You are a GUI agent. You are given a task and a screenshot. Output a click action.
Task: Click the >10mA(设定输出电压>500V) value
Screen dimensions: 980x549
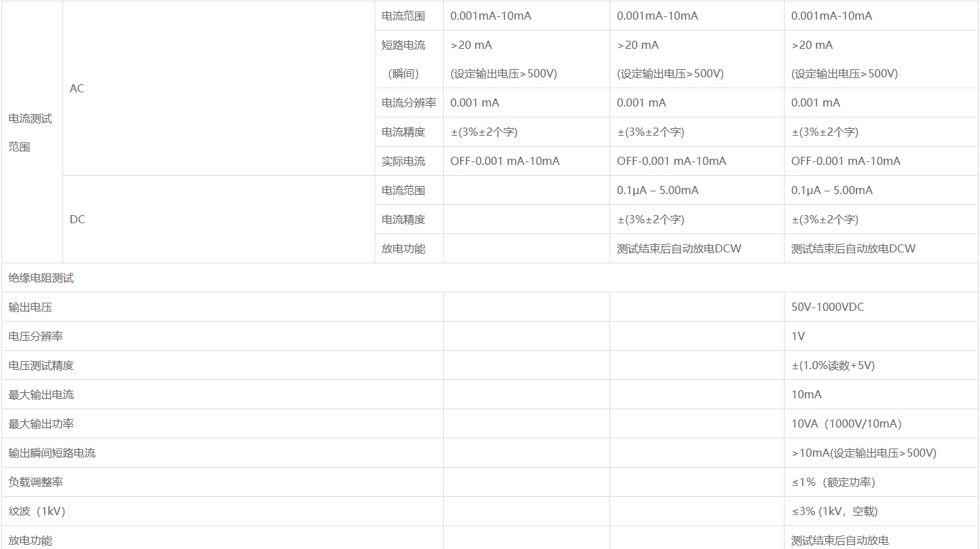point(864,453)
